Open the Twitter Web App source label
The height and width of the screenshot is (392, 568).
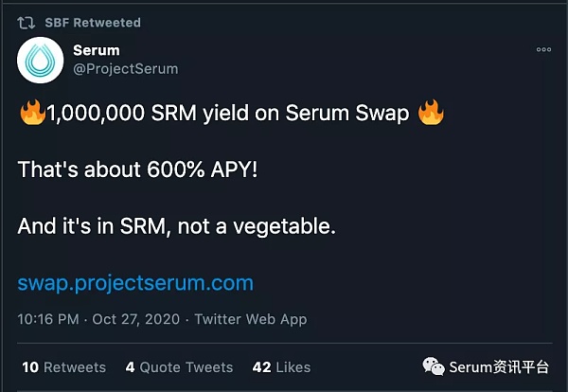[x=251, y=319]
